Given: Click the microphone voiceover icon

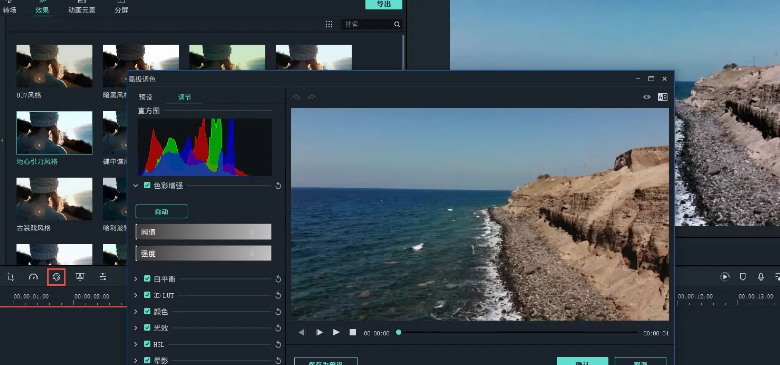Looking at the screenshot, I should click(x=761, y=276).
